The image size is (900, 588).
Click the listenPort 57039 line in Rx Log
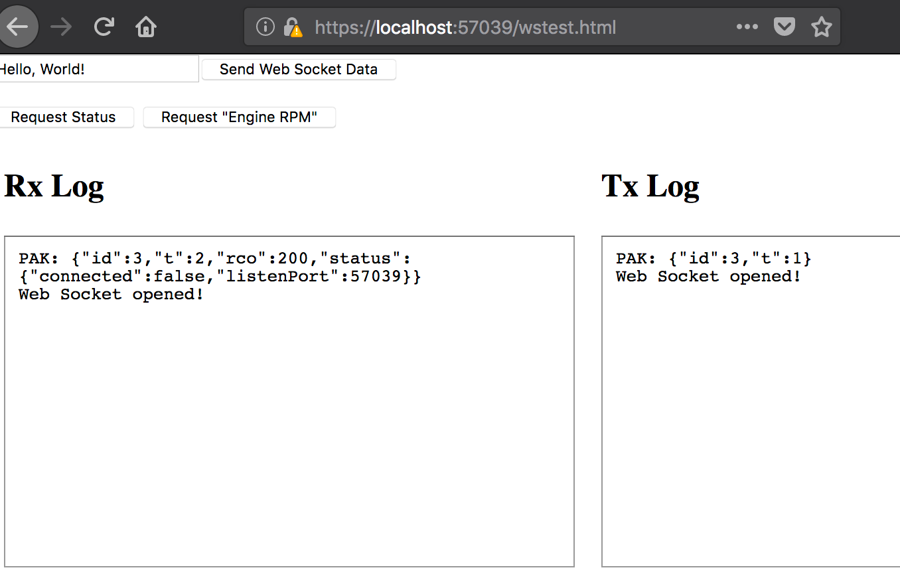[x=220, y=276]
